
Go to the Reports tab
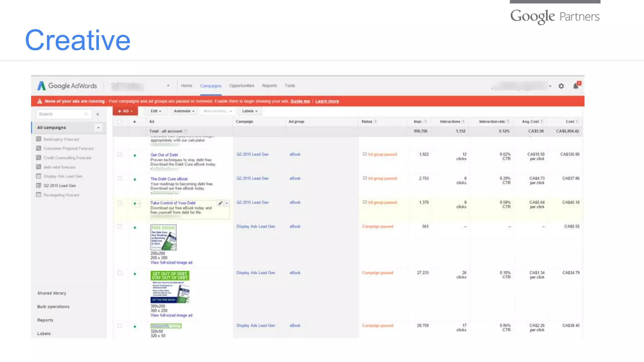(269, 86)
